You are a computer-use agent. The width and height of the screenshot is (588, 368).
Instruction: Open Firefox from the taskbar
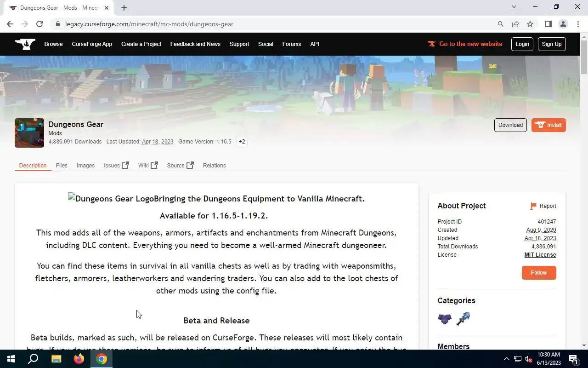pos(79,359)
